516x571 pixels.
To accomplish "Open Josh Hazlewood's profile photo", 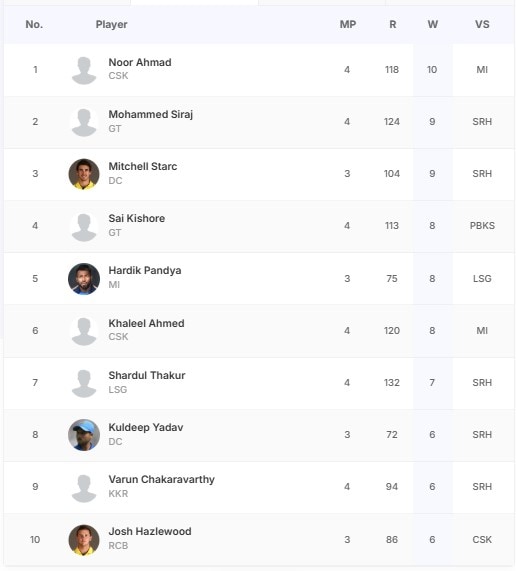I will pyautogui.click(x=84, y=540).
